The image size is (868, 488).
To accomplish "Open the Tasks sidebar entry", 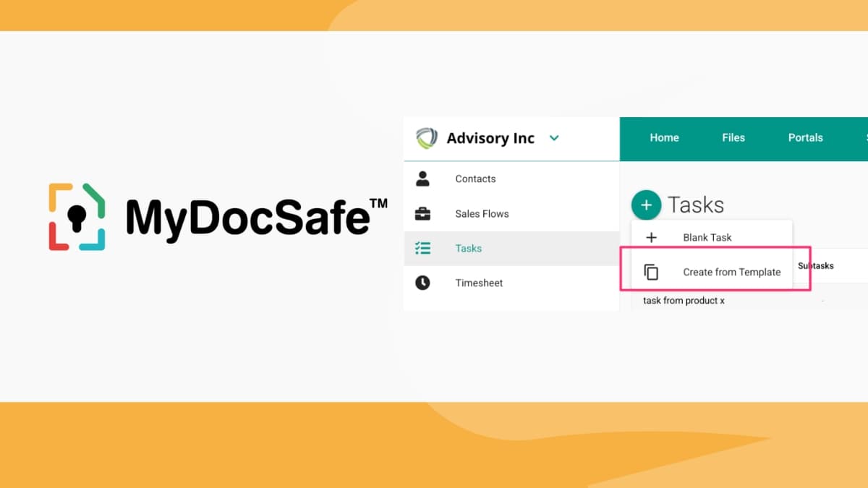I will (x=468, y=248).
